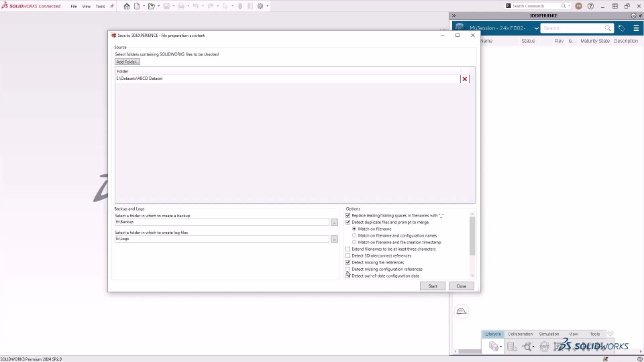Switch to the Simulation tab
The height and width of the screenshot is (362, 644).
point(549,334)
